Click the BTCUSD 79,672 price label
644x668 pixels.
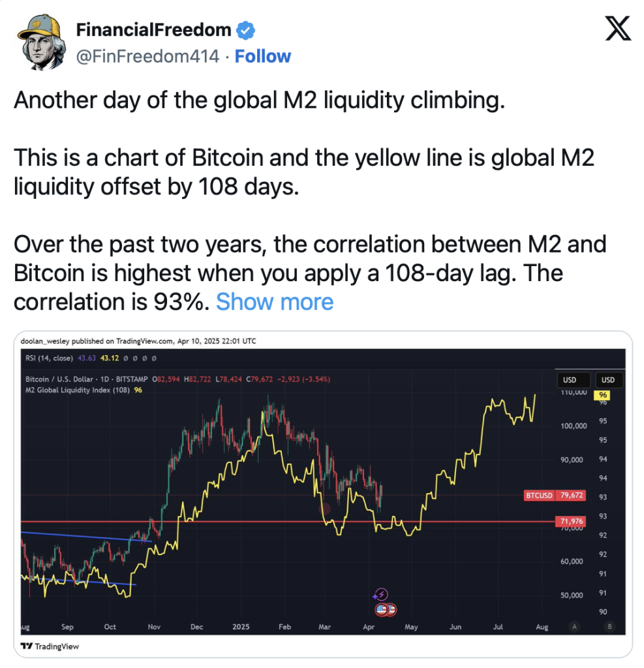pyautogui.click(x=555, y=495)
